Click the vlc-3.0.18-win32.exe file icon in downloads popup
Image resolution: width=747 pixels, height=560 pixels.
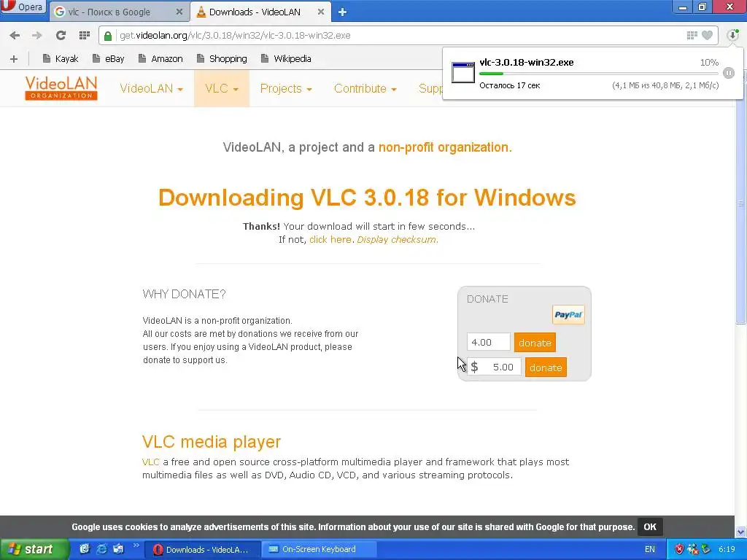coord(462,72)
